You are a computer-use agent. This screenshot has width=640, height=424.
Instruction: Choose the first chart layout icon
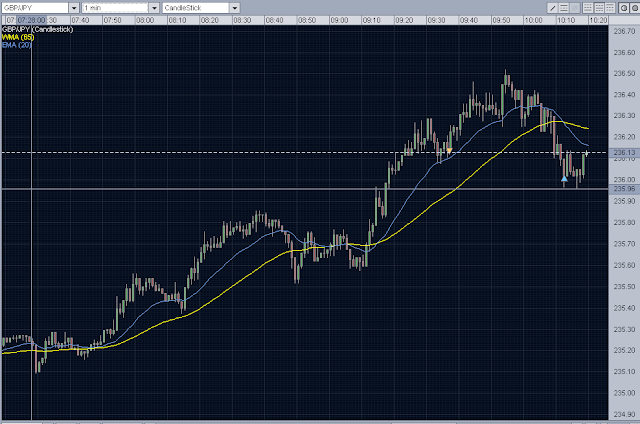coord(588,8)
